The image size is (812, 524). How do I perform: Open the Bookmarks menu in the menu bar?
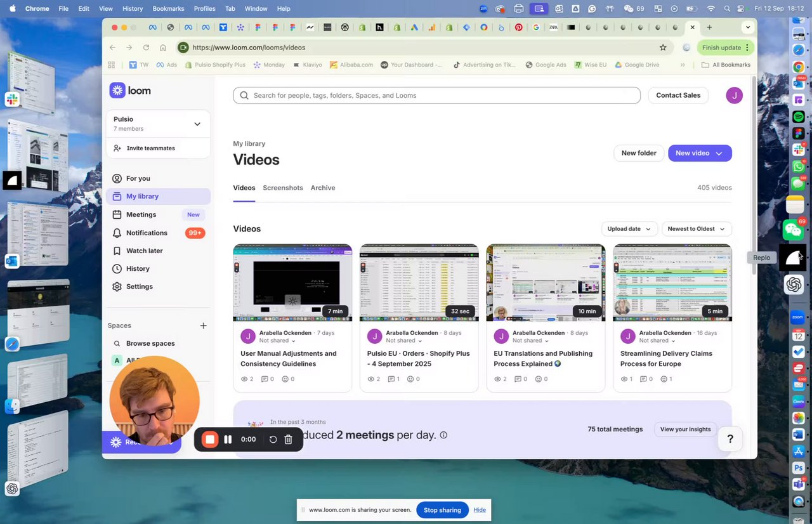click(168, 9)
